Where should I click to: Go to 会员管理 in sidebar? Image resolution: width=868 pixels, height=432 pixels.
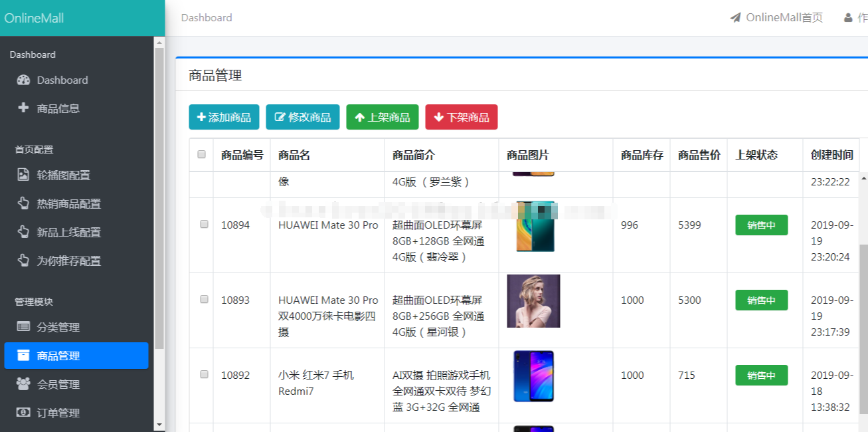(x=76, y=384)
